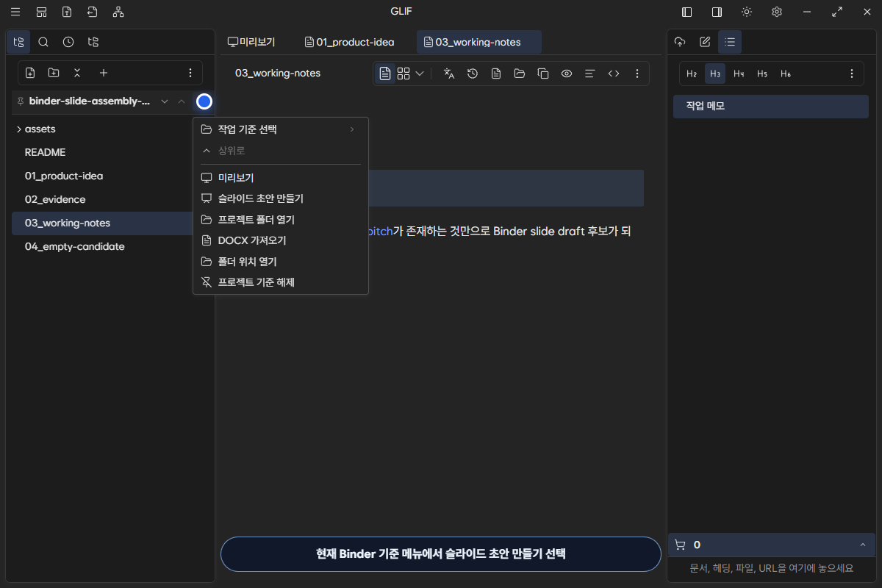Select 슬라이드 초안 만들기 menu entry

[x=280, y=198]
